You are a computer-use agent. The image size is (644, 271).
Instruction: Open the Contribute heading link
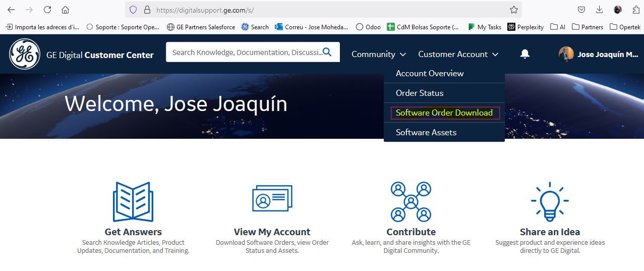[x=411, y=232]
